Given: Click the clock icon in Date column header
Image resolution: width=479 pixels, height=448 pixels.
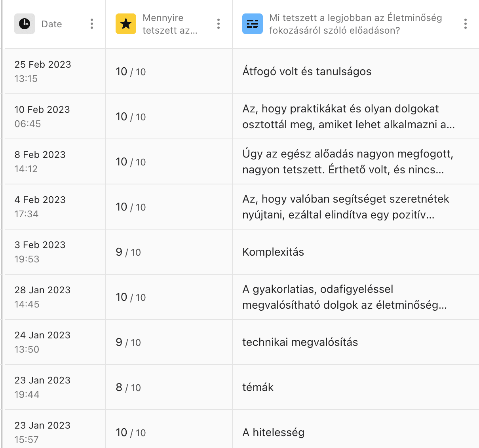Looking at the screenshot, I should click(25, 24).
